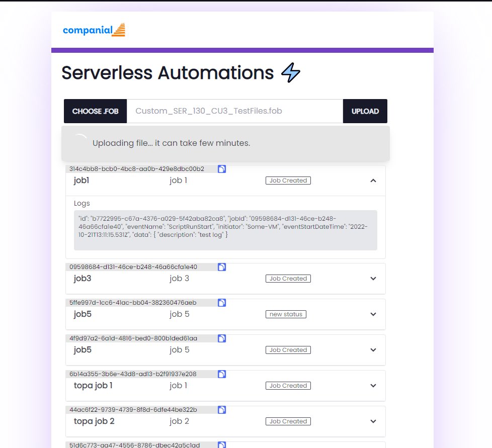Click the 314c4bb8 job ID text

point(137,169)
